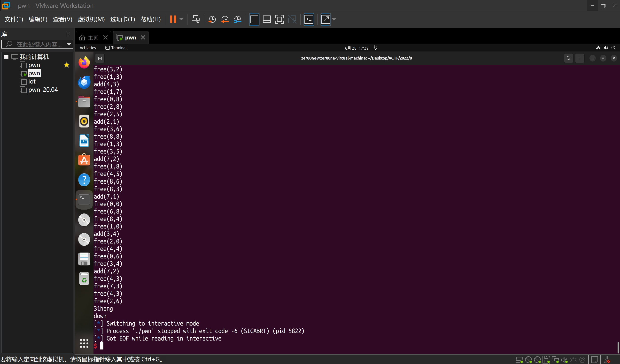Open the 编辑(E) menu
Viewport: 620px width, 364px height.
[x=38, y=19]
